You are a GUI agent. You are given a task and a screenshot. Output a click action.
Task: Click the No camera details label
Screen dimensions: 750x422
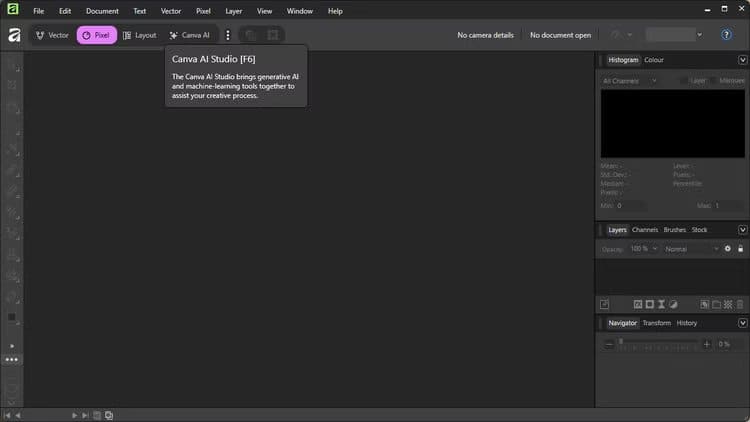pos(485,35)
